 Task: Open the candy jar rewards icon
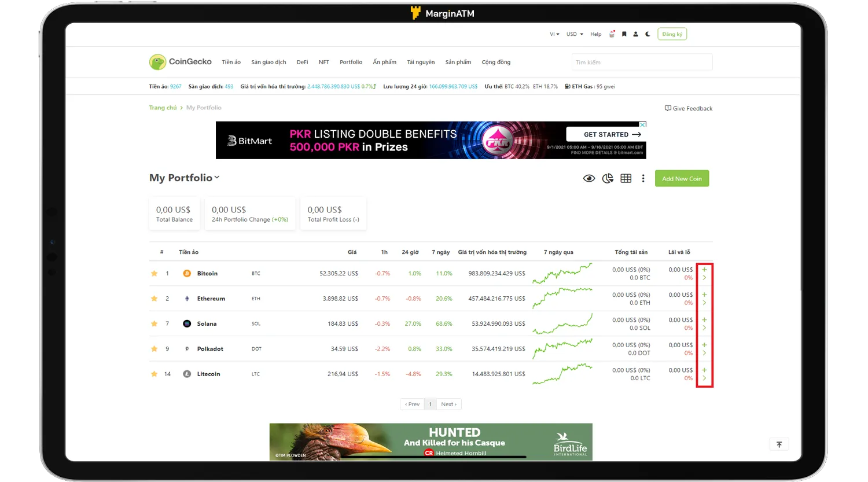click(612, 34)
